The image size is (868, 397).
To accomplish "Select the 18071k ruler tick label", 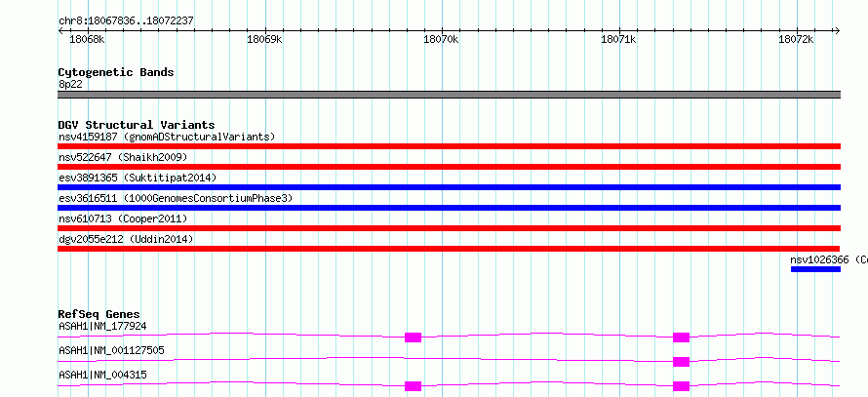I will coord(618,39).
